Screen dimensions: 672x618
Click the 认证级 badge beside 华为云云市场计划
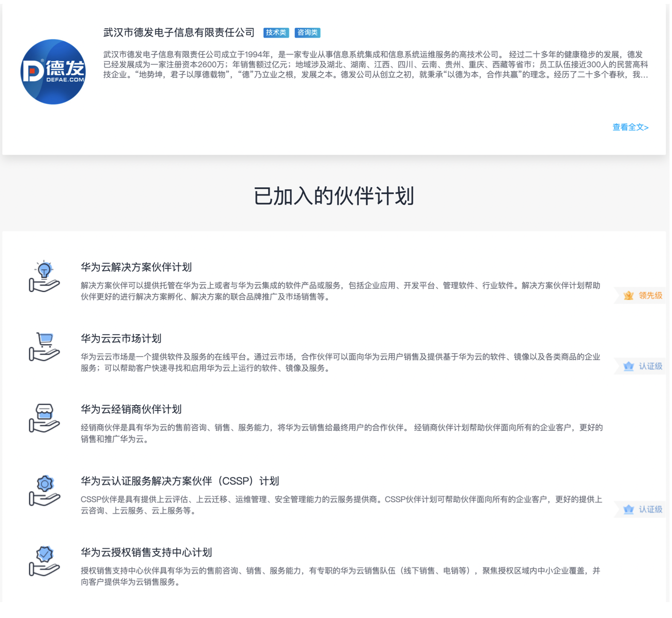(642, 366)
